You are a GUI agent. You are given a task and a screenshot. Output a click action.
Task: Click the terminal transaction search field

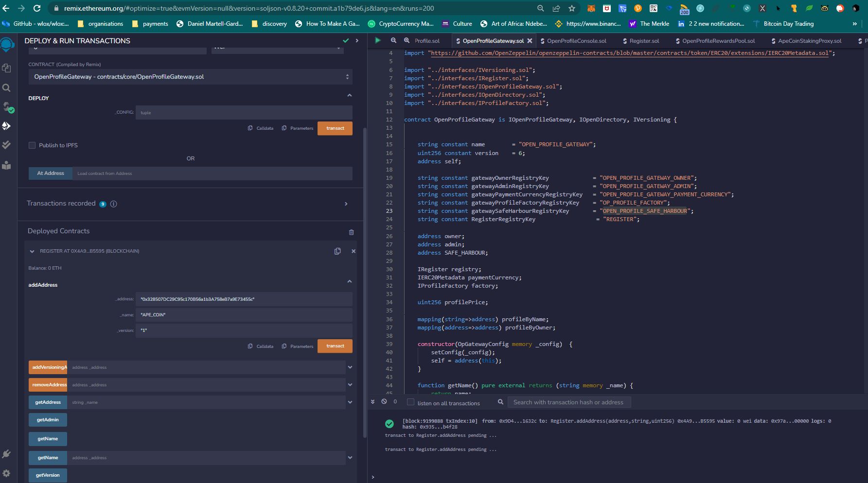point(569,402)
